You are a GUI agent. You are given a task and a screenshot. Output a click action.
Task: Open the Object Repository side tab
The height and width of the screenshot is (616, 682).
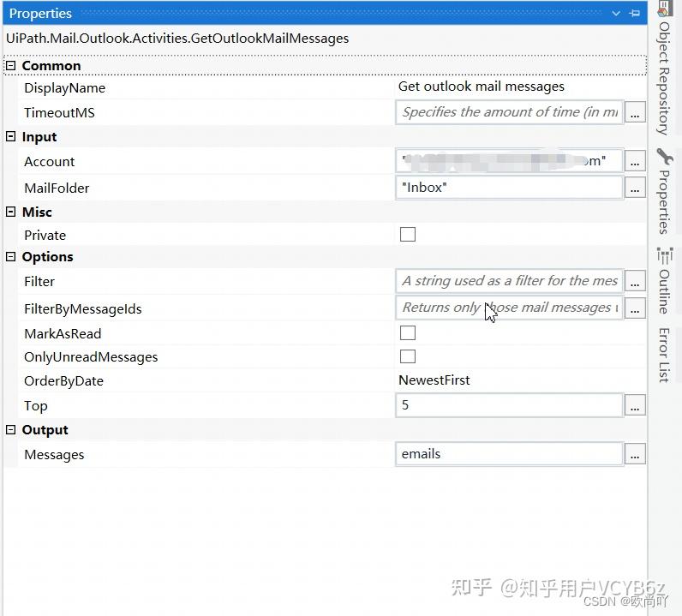[664, 78]
